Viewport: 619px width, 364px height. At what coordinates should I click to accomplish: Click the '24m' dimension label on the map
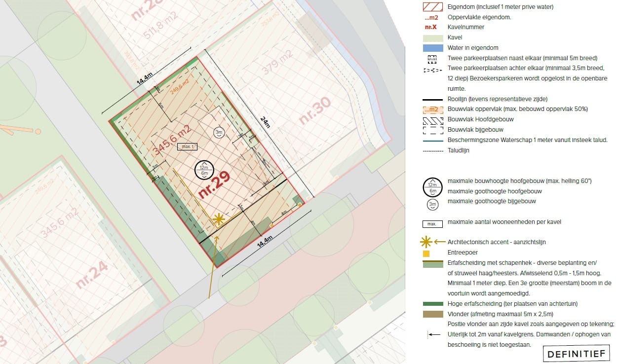point(265,122)
